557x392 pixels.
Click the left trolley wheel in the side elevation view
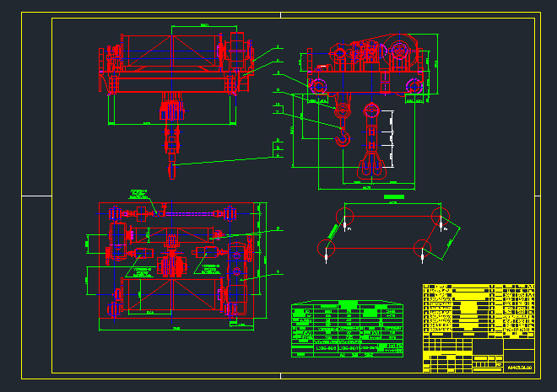[318, 86]
